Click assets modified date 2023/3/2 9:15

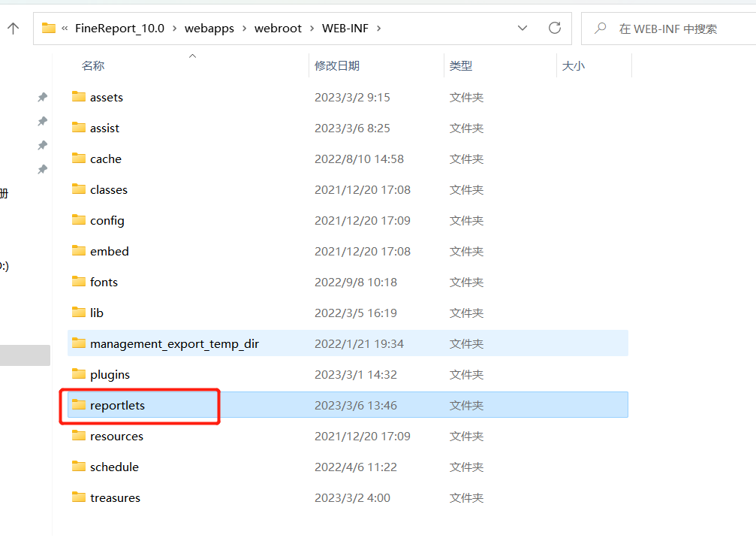[x=352, y=98]
